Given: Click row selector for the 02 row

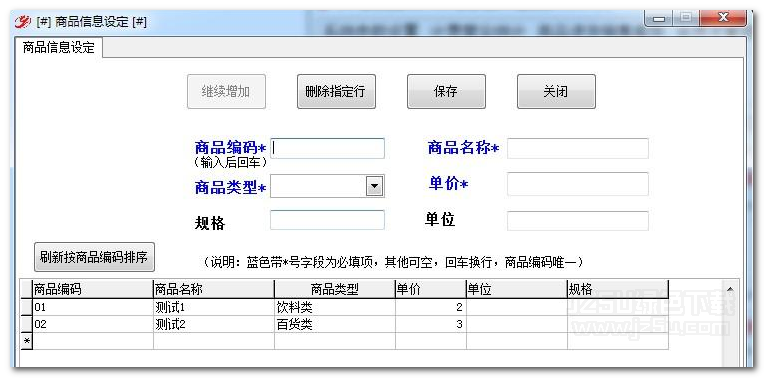Looking at the screenshot, I should click(x=26, y=324).
